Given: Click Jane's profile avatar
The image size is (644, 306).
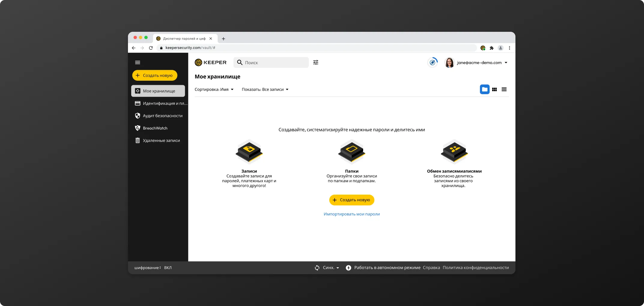Looking at the screenshot, I should [449, 62].
